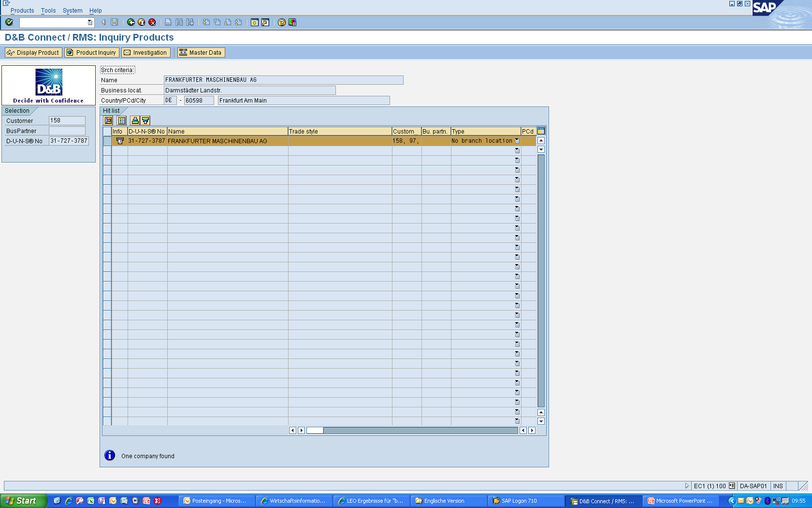This screenshot has width=812, height=508.
Task: Click the Customize local layout icon
Action: 292,22
